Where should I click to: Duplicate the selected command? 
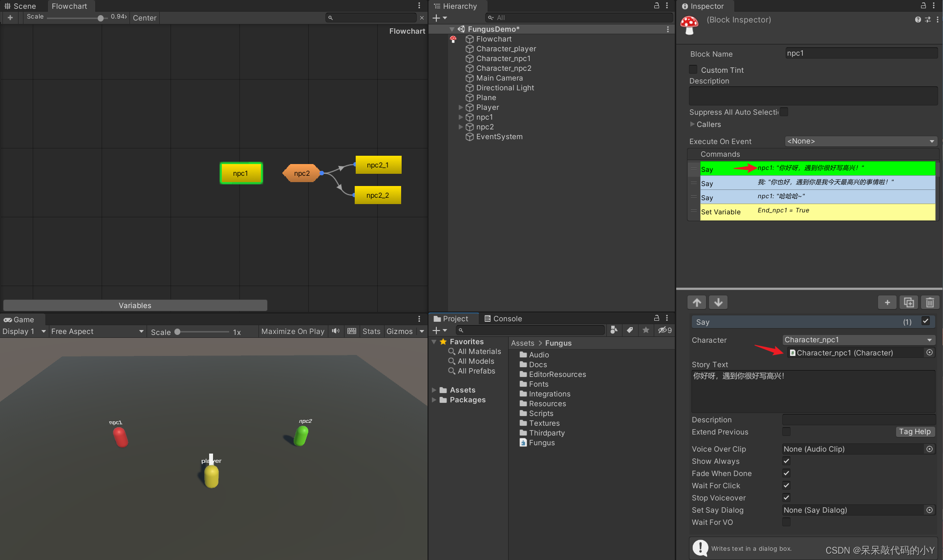(909, 302)
